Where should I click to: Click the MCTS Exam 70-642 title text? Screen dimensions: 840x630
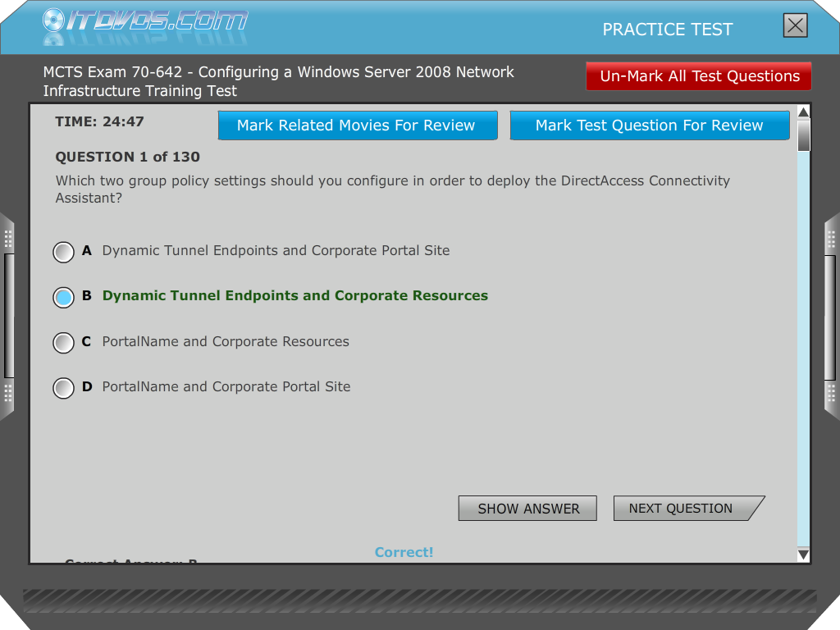tap(279, 81)
